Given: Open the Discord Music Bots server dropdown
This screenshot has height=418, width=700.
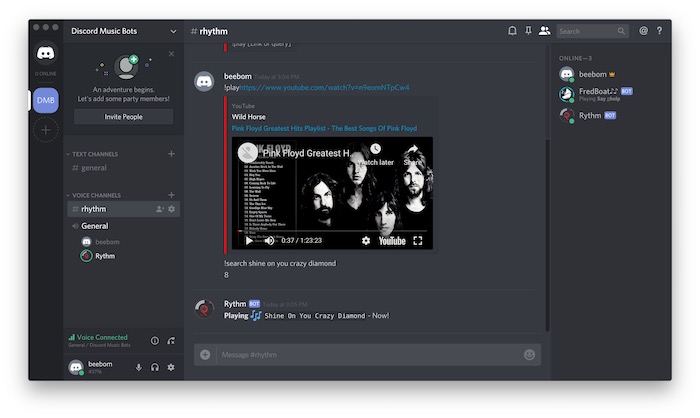Looking at the screenshot, I should tap(173, 31).
